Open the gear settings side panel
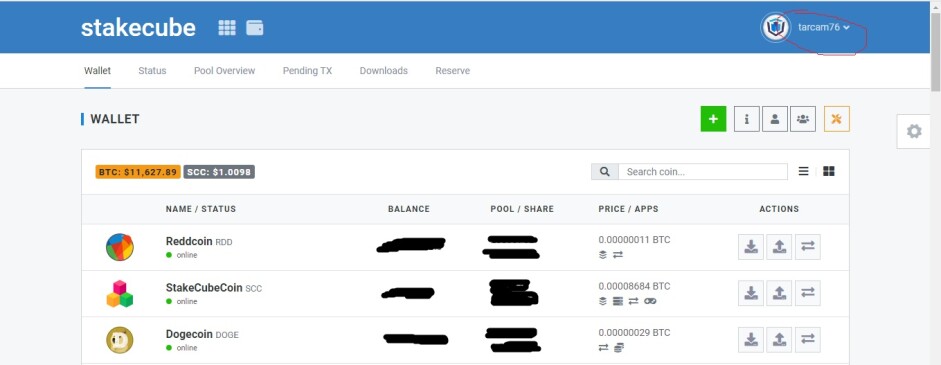Screen dimensions: 941x365 coord(913,131)
